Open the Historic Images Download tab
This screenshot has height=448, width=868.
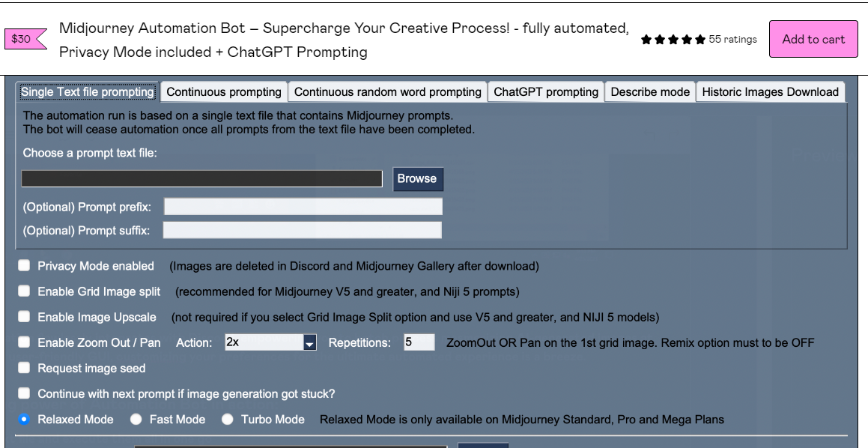pos(771,91)
